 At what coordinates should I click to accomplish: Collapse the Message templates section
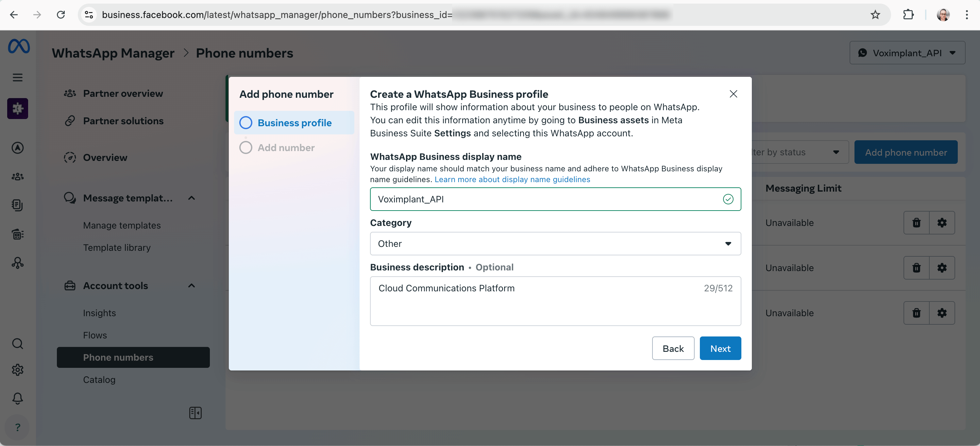point(191,198)
